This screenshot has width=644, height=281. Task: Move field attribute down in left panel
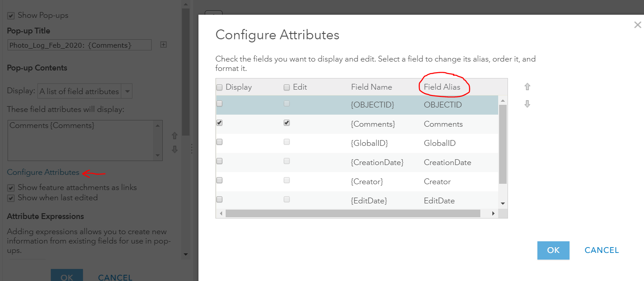click(x=175, y=149)
